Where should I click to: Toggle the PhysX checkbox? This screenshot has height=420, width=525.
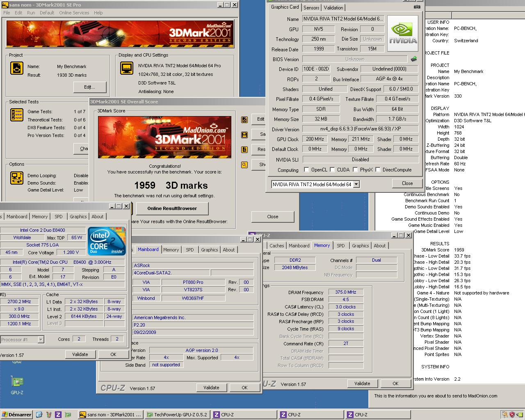(x=355, y=169)
